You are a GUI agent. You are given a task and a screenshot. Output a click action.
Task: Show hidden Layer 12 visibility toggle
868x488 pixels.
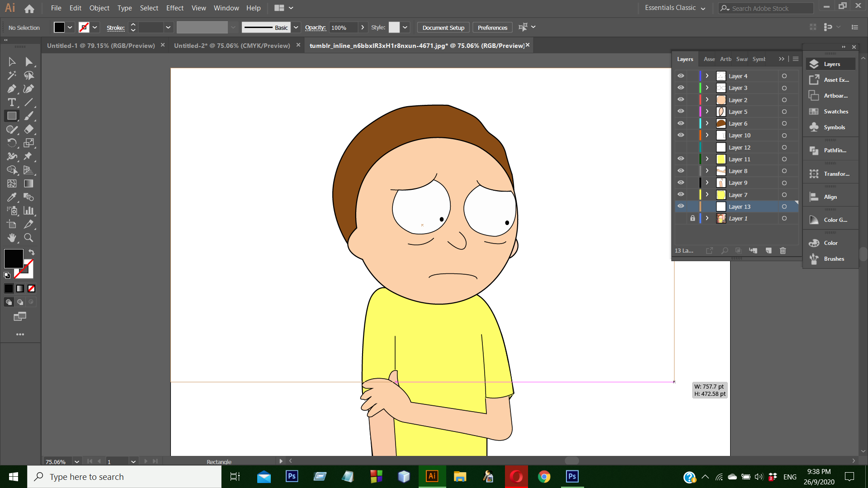(681, 147)
